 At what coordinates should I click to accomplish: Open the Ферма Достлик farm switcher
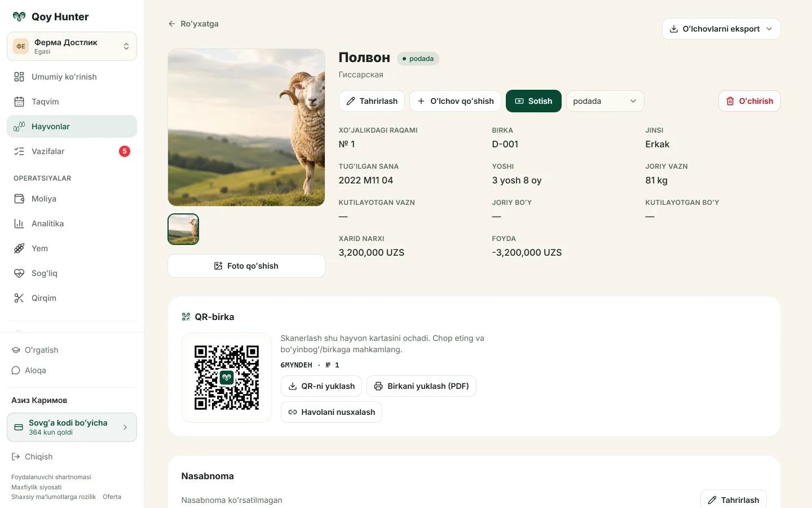pos(72,46)
